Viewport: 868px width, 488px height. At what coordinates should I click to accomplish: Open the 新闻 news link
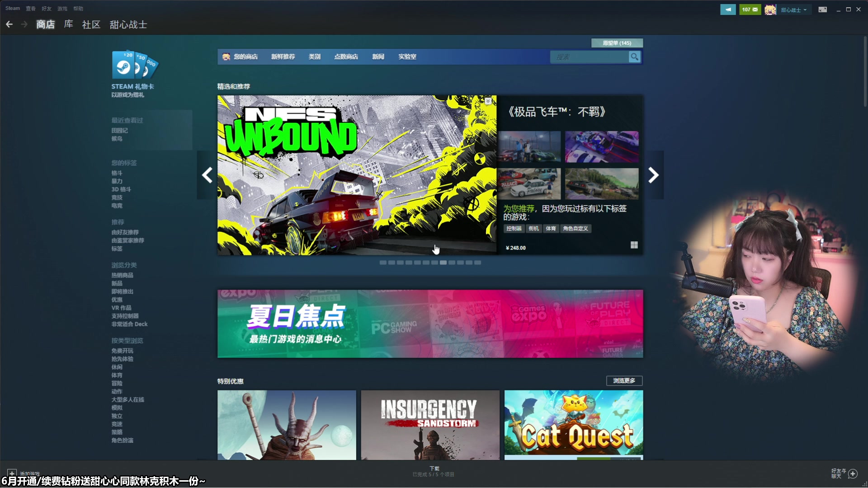click(378, 57)
